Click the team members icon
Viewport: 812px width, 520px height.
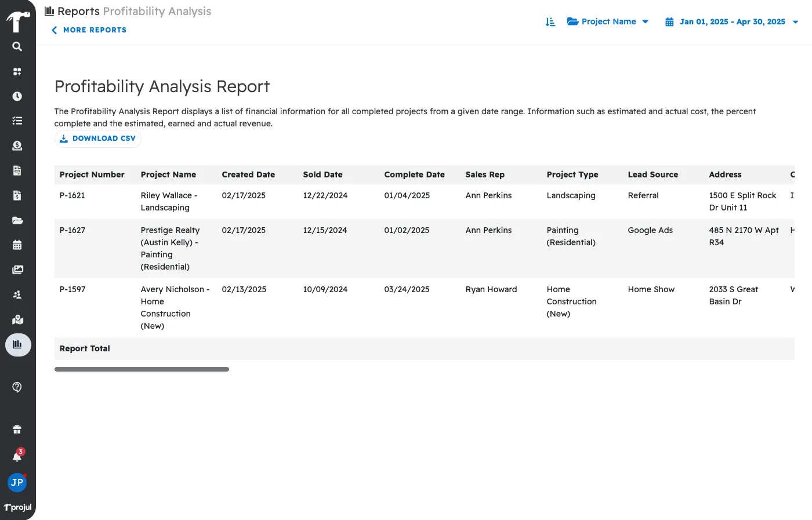tap(17, 294)
